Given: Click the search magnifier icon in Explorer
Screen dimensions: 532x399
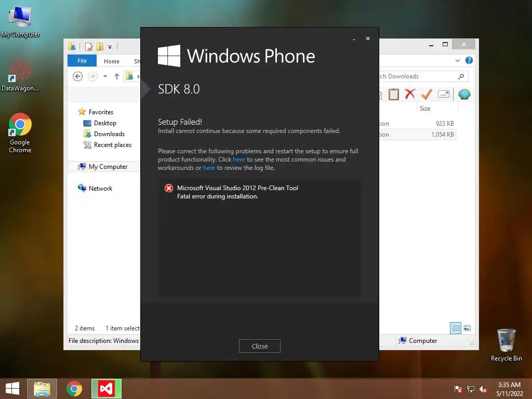Looking at the screenshot, I should (x=461, y=76).
